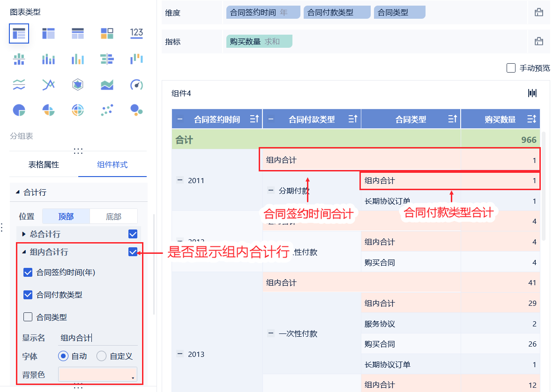Collapse all via 合同签约时间 header minus
553x392 pixels.
pos(180,119)
